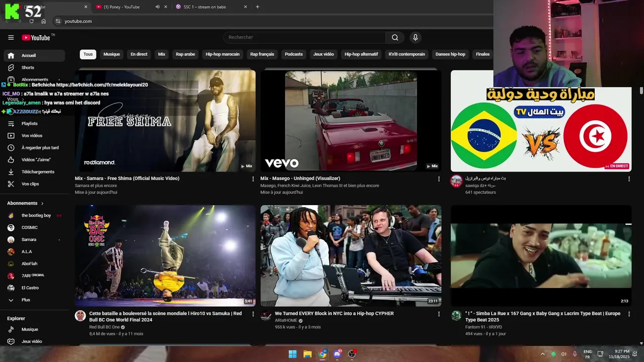
Task: Open more options for sawiqa dz live video
Action: tap(629, 179)
